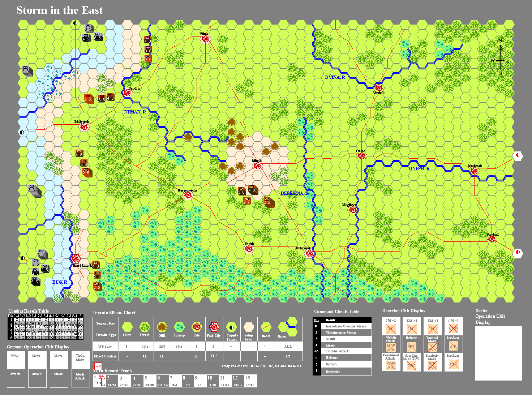
Task: Click turn 13 box labeled 15/16
Action: [251, 381]
